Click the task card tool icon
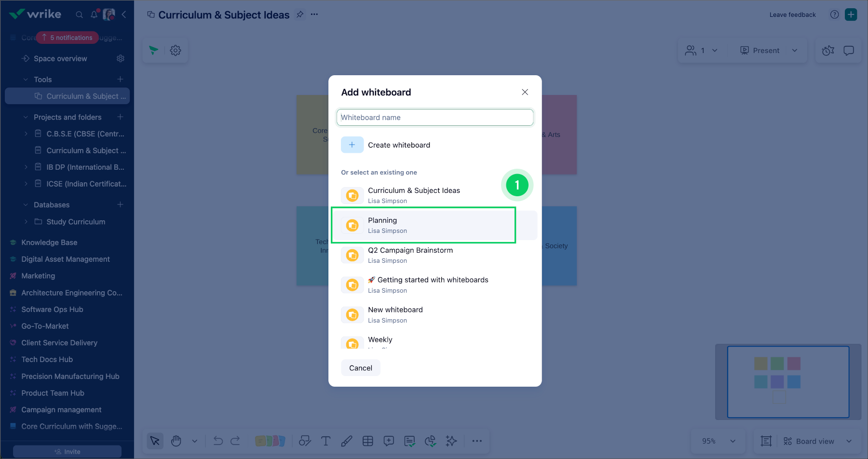The image size is (868, 459). click(x=410, y=441)
